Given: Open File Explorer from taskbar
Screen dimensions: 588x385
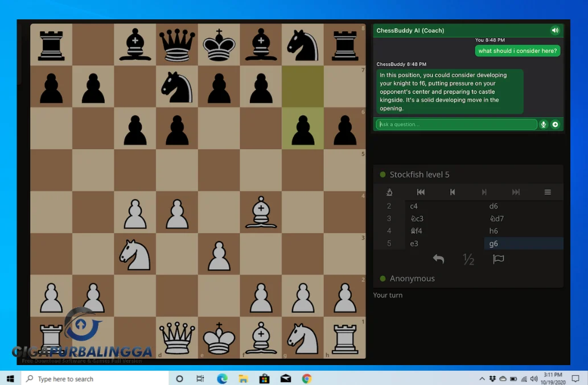Looking at the screenshot, I should [243, 379].
